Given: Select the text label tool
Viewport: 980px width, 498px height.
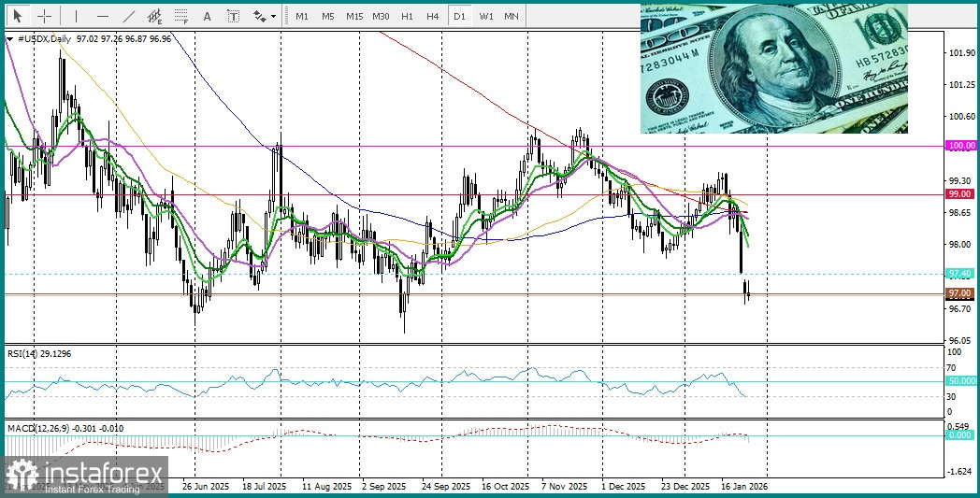Looking at the screenshot, I should click(233, 16).
